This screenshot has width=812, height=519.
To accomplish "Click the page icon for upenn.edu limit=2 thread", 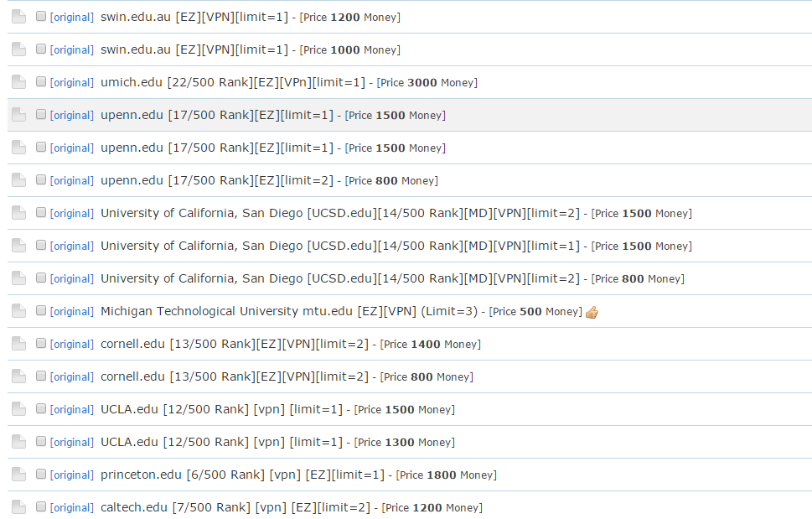I will pos(18,179).
